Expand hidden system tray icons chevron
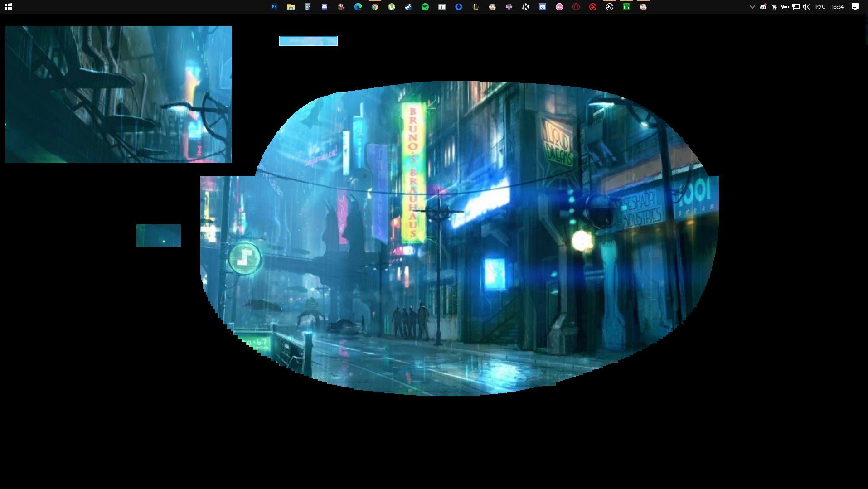Viewport: 868px width, 489px height. point(752,7)
